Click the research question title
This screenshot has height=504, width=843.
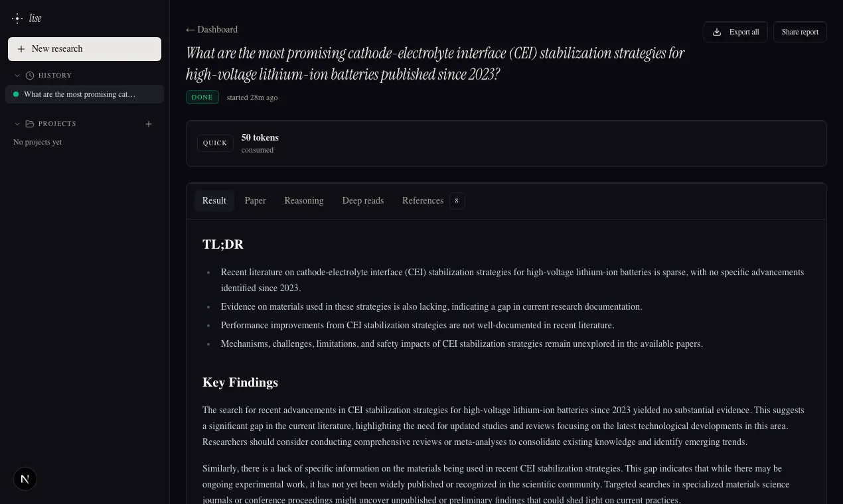coord(435,63)
